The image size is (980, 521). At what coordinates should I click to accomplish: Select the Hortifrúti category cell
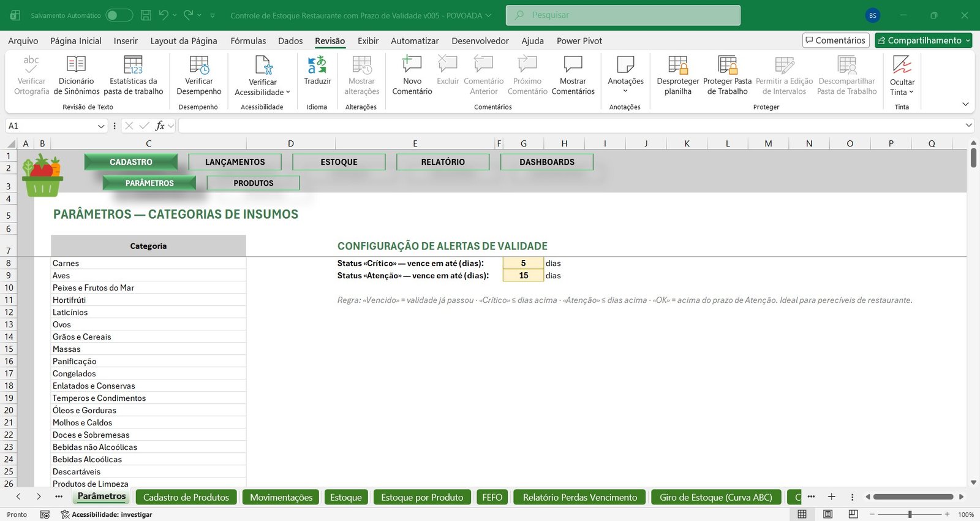148,300
